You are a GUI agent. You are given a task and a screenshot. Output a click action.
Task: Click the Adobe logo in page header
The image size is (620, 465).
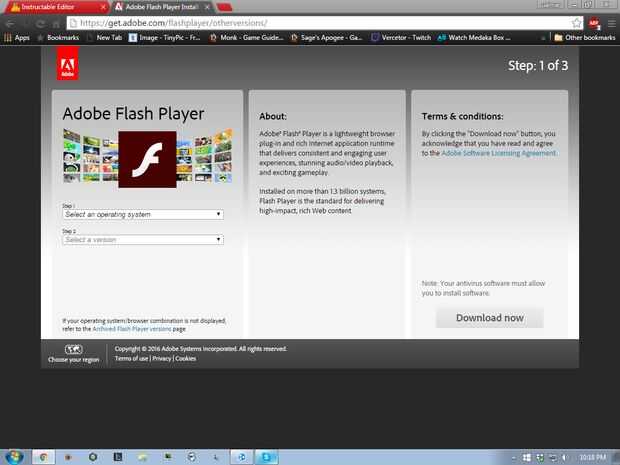click(x=68, y=63)
